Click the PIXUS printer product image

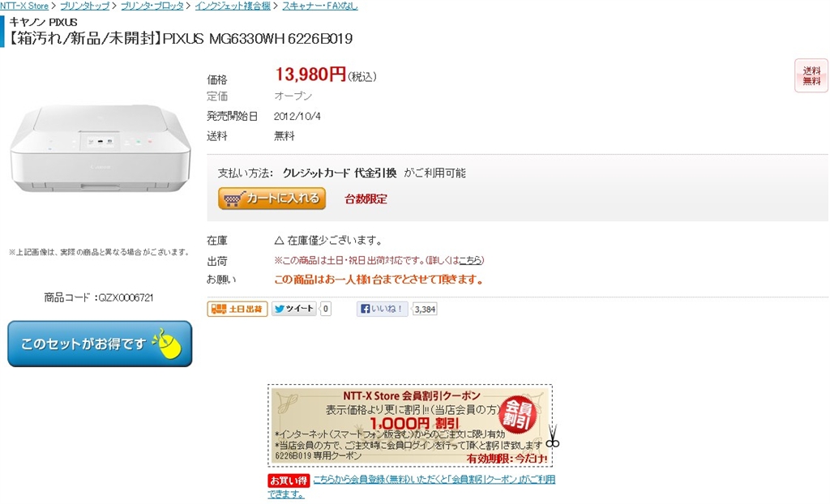pos(100,149)
